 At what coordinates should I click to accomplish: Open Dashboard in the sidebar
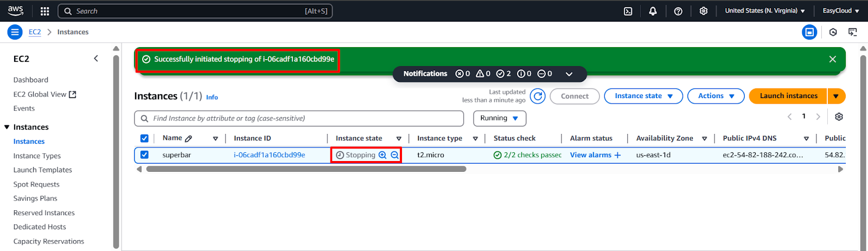31,80
